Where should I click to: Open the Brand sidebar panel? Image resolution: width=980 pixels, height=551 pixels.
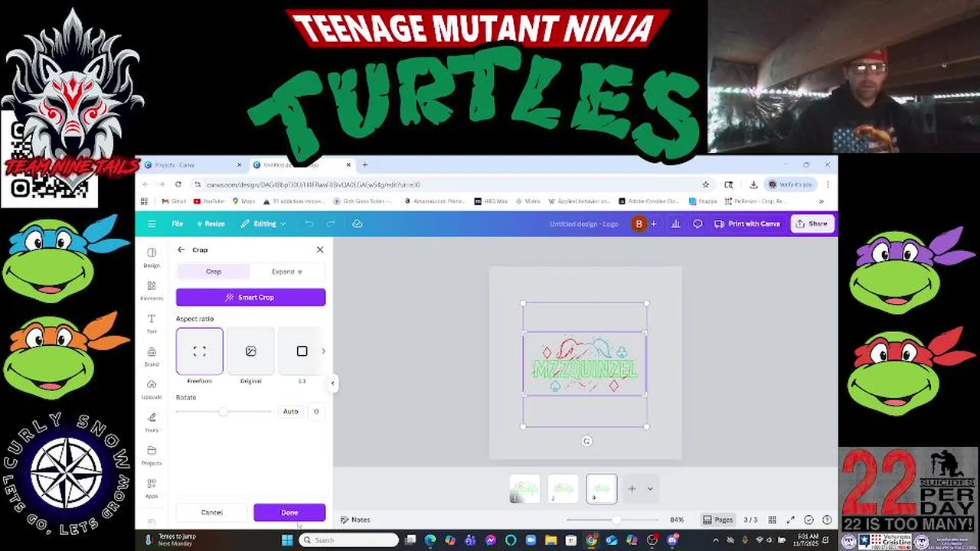pyautogui.click(x=152, y=357)
